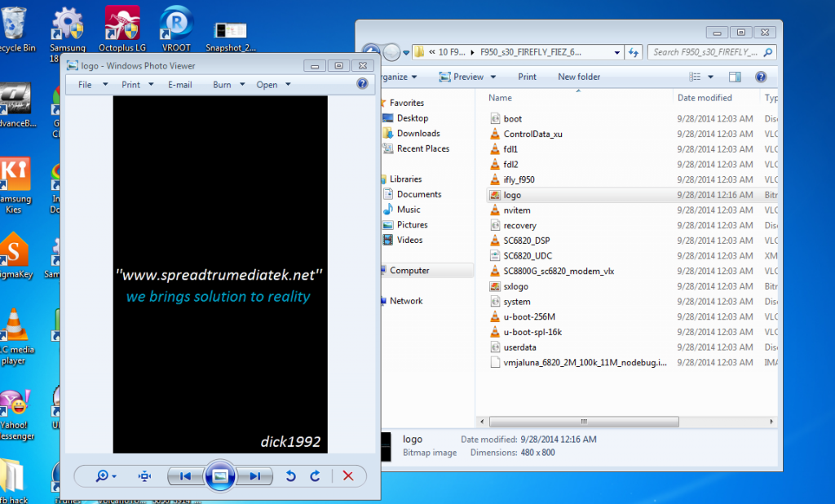Click Print in Explorer toolbar
835x504 pixels.
point(527,77)
